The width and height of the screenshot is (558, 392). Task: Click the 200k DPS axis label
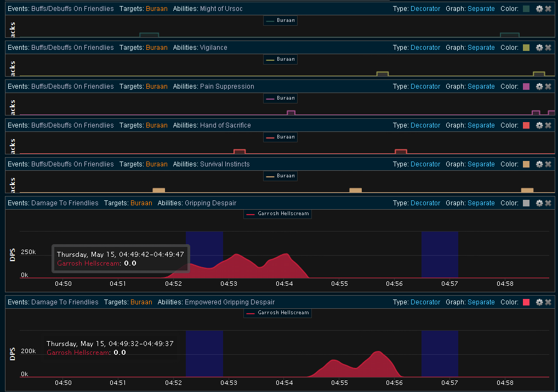pyautogui.click(x=29, y=351)
